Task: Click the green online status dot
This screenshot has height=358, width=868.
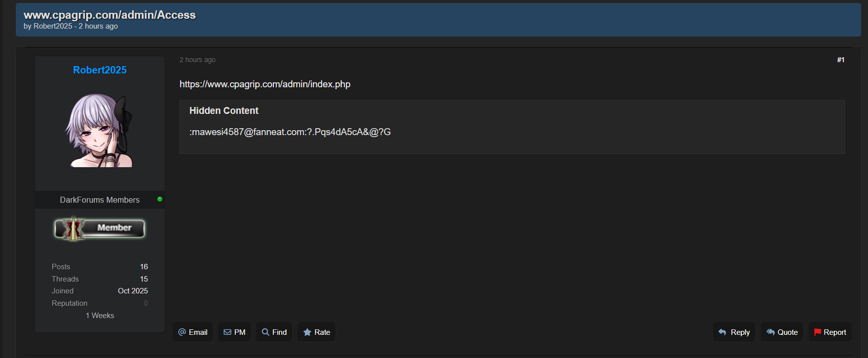Action: pyautogui.click(x=160, y=199)
